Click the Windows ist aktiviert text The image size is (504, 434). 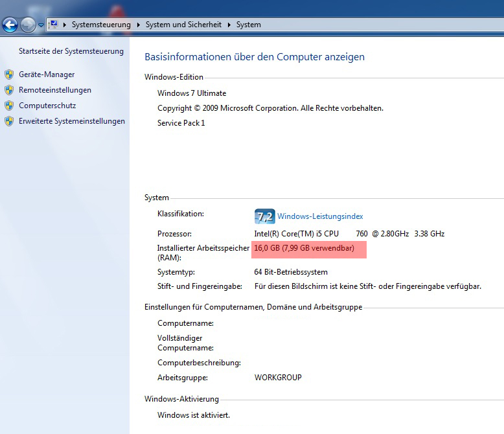(x=194, y=415)
